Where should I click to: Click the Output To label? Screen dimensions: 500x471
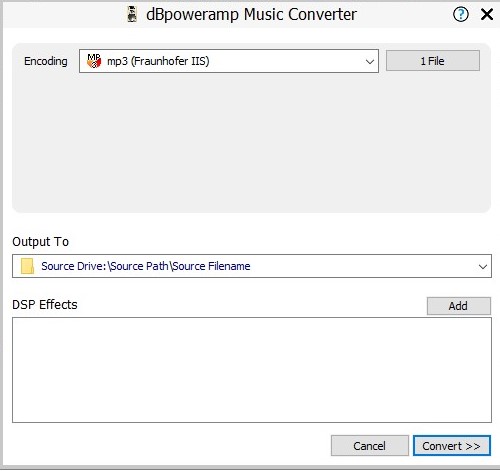pos(41,242)
